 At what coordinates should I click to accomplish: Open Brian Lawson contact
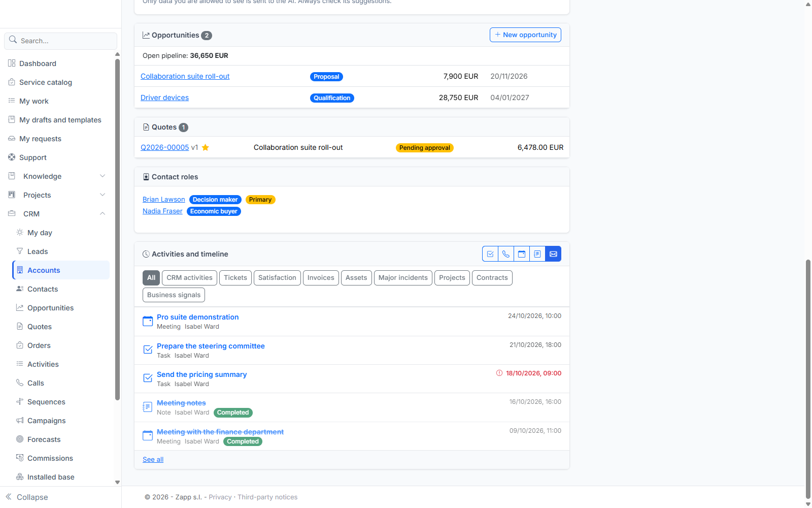click(x=163, y=200)
